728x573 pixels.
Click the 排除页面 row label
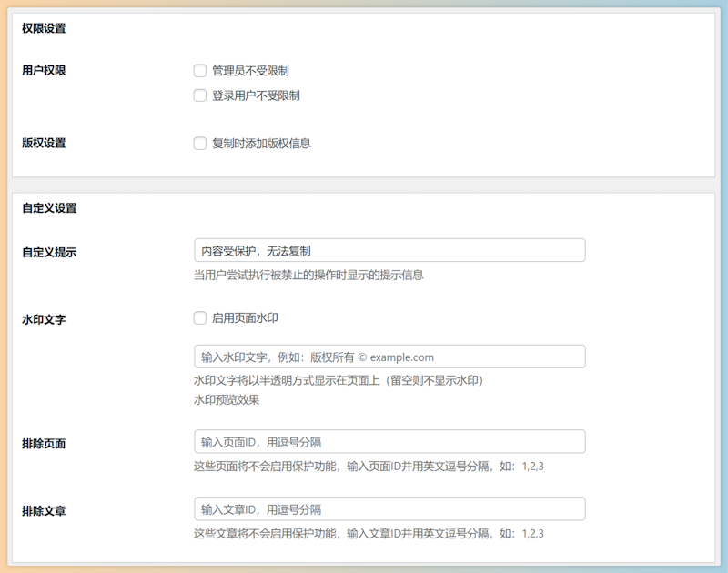[44, 444]
